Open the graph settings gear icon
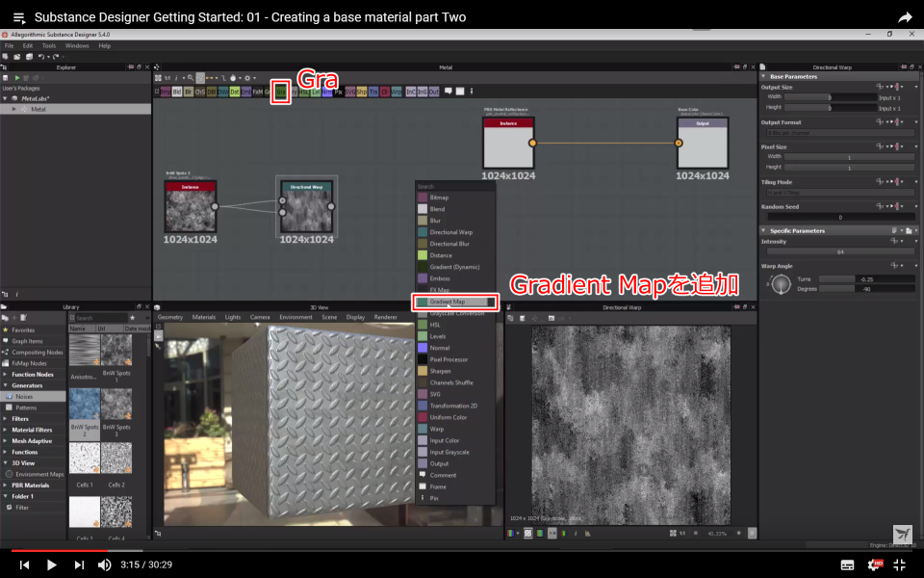Screen dimensions: 924x578 pos(247,78)
